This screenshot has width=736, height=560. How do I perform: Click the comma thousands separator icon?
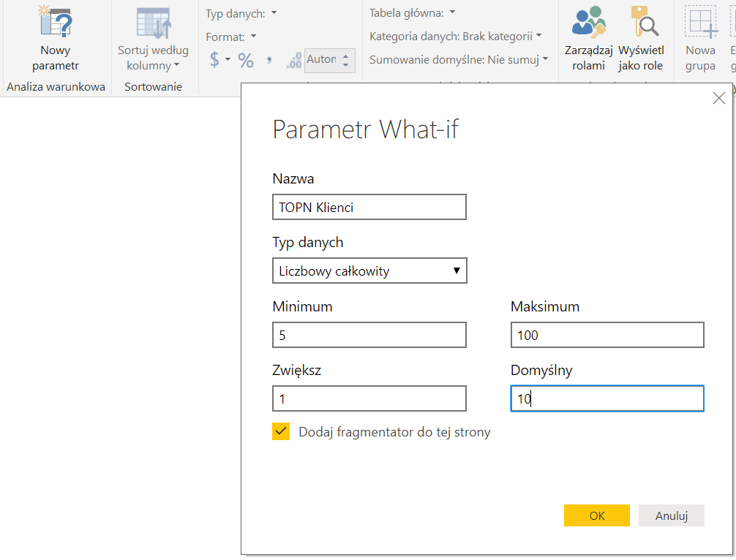pyautogui.click(x=269, y=61)
